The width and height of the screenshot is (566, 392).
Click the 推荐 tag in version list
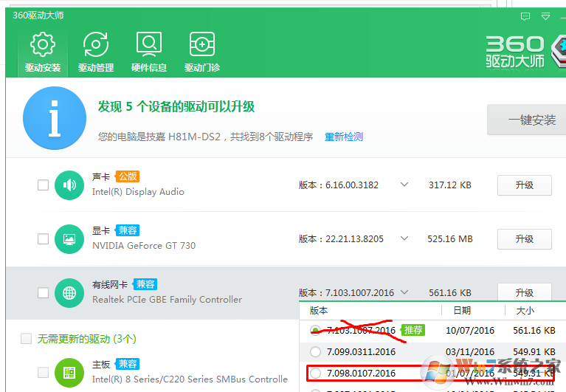coord(413,330)
